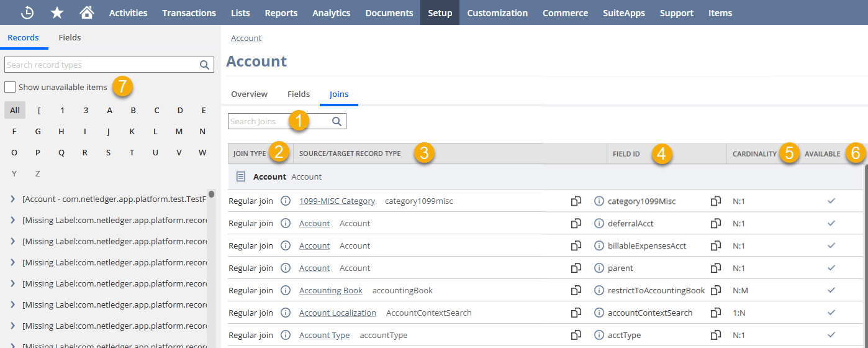Switch to the Fields tab beside Overview
868x348 pixels.
(x=299, y=94)
